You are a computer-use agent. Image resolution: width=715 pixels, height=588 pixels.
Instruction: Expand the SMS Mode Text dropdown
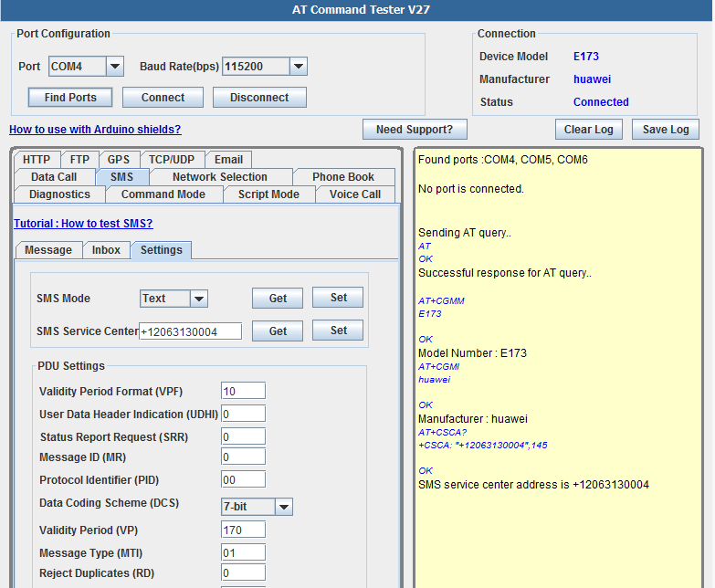click(199, 299)
